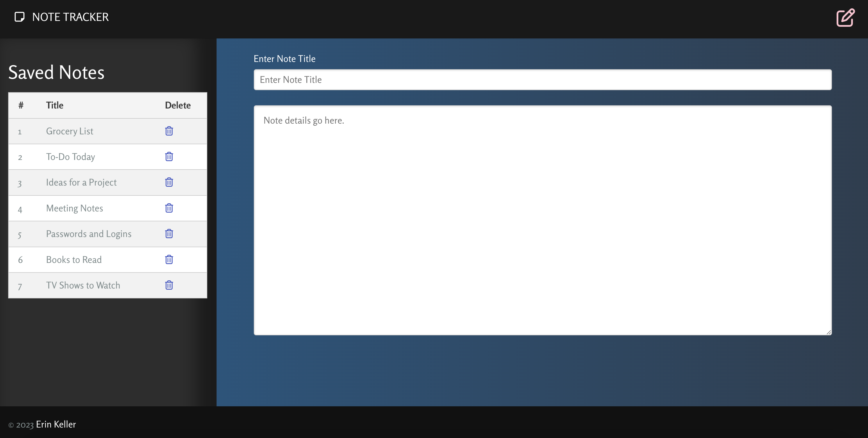Viewport: 868px width, 438px height.
Task: Select the Grocery List saved note
Action: (x=69, y=130)
